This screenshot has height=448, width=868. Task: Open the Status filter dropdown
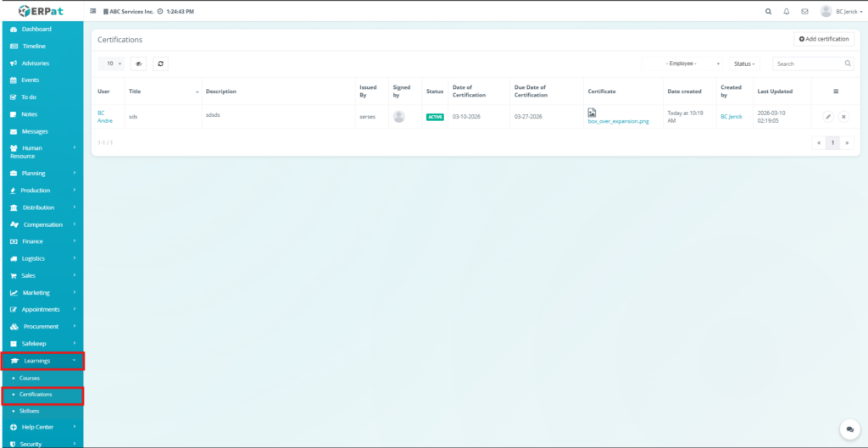click(744, 64)
